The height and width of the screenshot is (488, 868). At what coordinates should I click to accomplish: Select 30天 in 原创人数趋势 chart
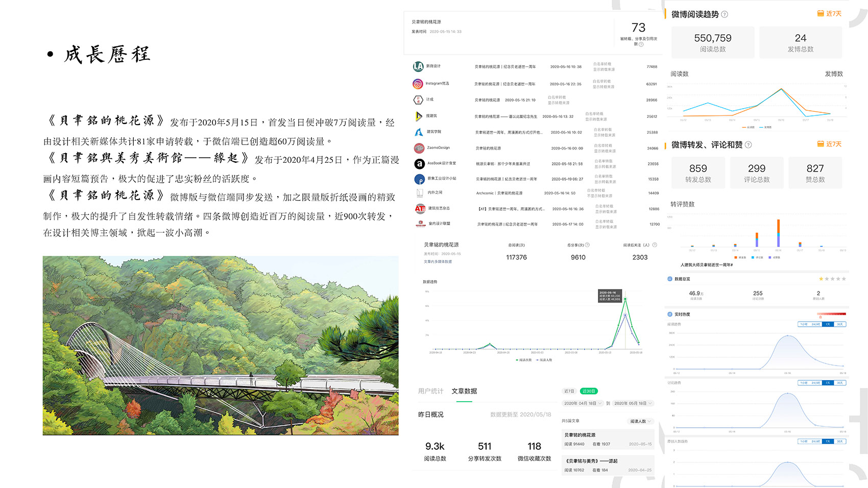[840, 442]
